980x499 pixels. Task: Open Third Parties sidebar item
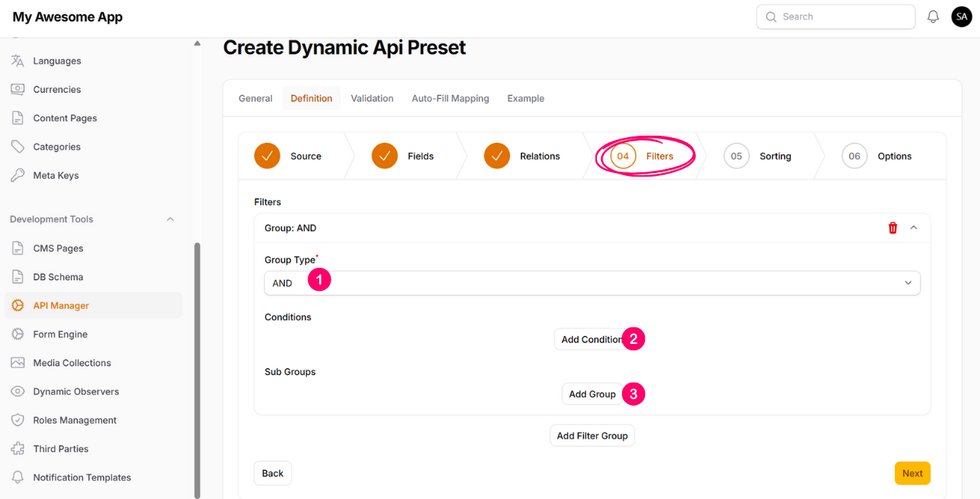(x=60, y=449)
